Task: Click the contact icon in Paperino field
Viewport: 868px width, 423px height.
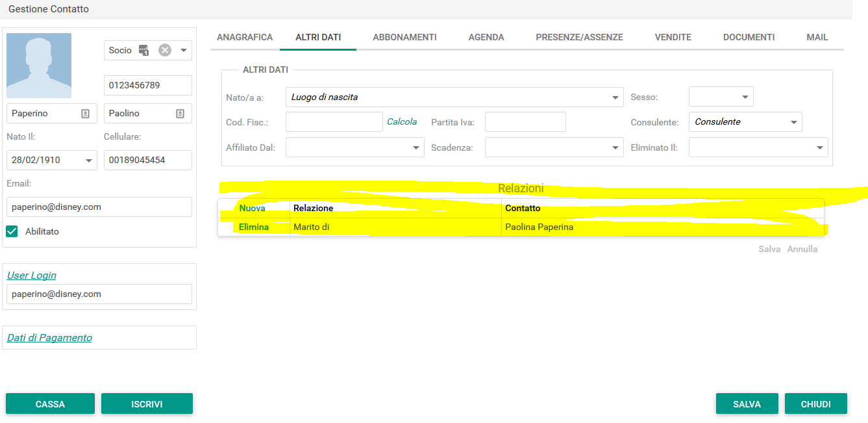Action: [x=85, y=113]
